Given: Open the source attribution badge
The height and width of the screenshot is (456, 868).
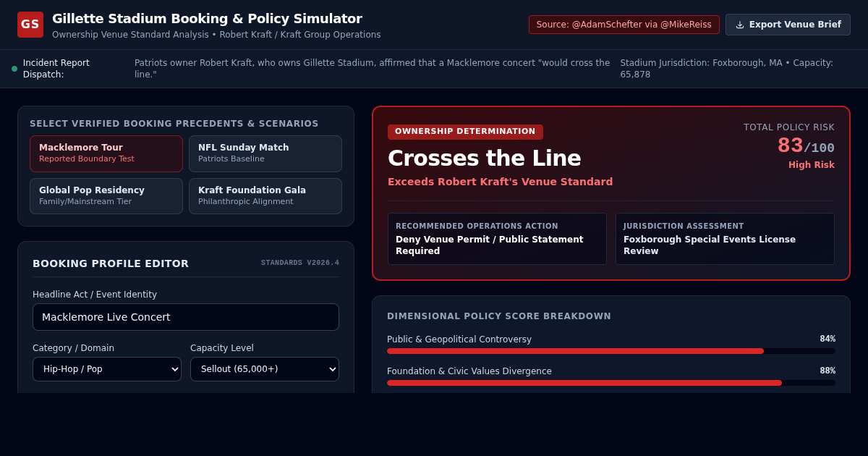Looking at the screenshot, I should [624, 25].
